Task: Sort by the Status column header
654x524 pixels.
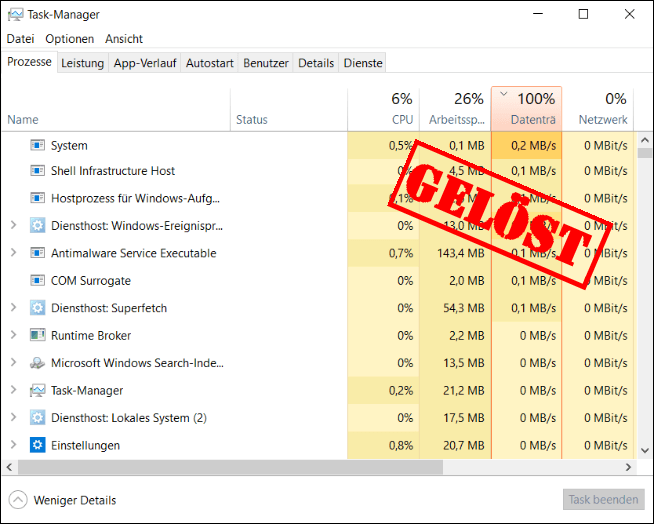Action: click(289, 110)
